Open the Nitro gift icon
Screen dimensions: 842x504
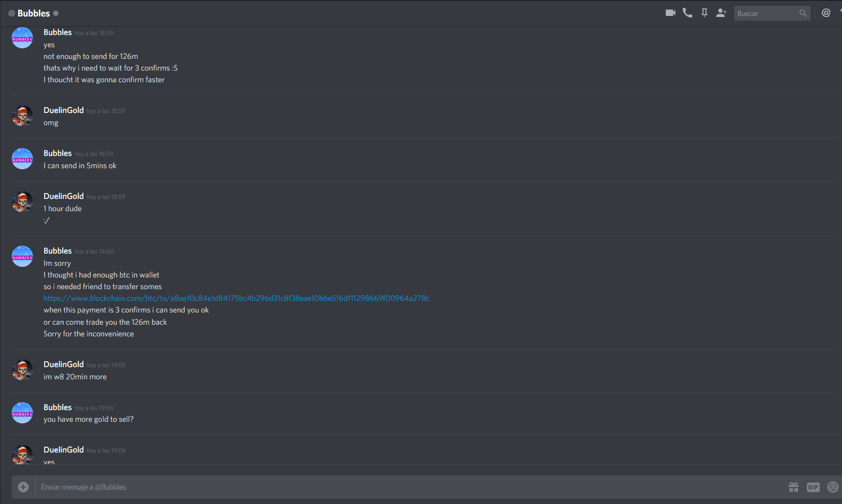point(794,487)
